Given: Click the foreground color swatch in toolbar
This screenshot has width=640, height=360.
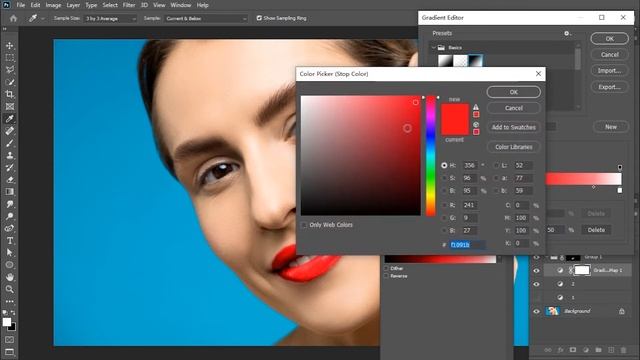Looking at the screenshot, I should click(x=7, y=322).
